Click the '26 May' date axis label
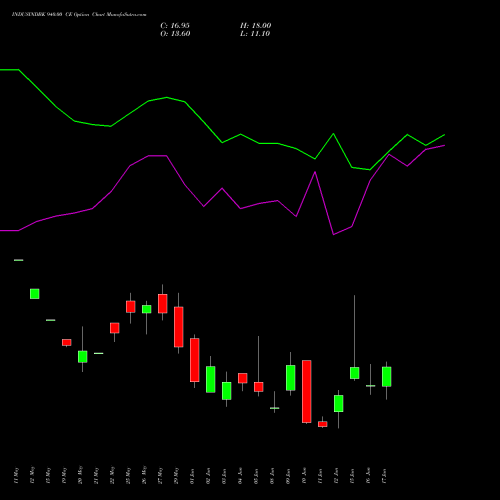The height and width of the screenshot is (500, 500). 144,475
